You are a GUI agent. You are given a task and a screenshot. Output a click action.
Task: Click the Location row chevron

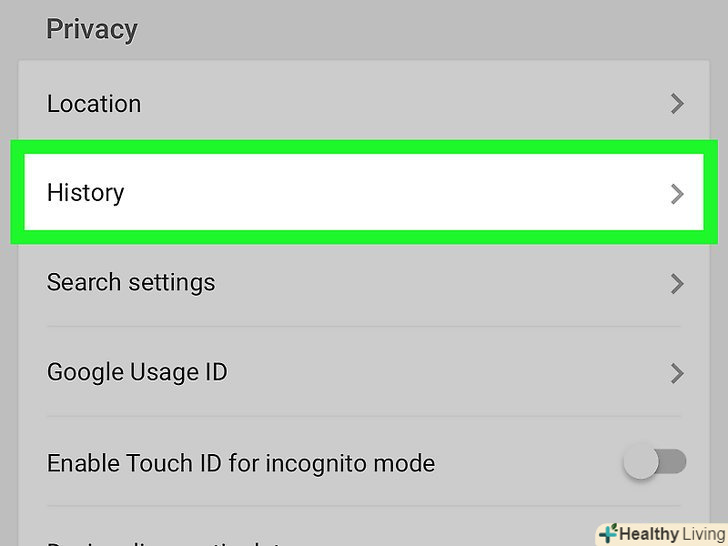677,103
